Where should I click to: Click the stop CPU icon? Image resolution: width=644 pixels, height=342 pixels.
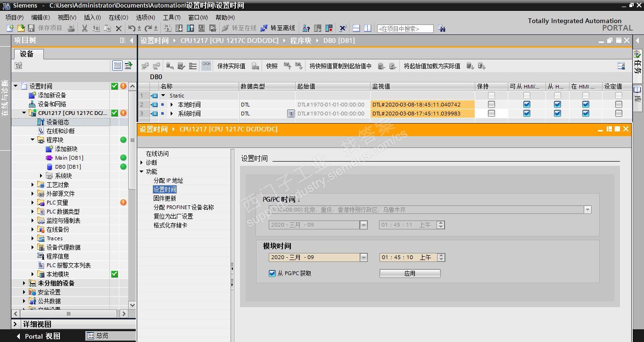point(329,28)
